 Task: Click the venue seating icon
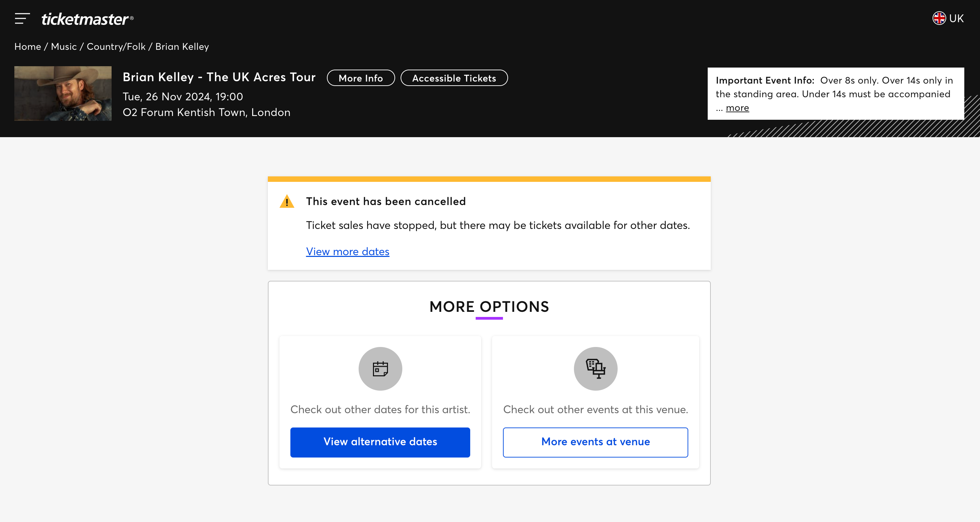pos(595,369)
